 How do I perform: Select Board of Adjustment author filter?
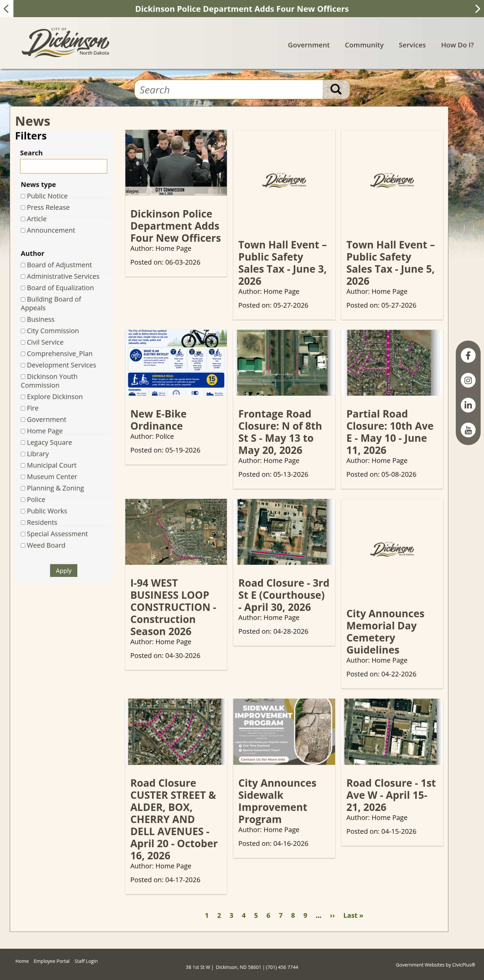click(x=23, y=265)
